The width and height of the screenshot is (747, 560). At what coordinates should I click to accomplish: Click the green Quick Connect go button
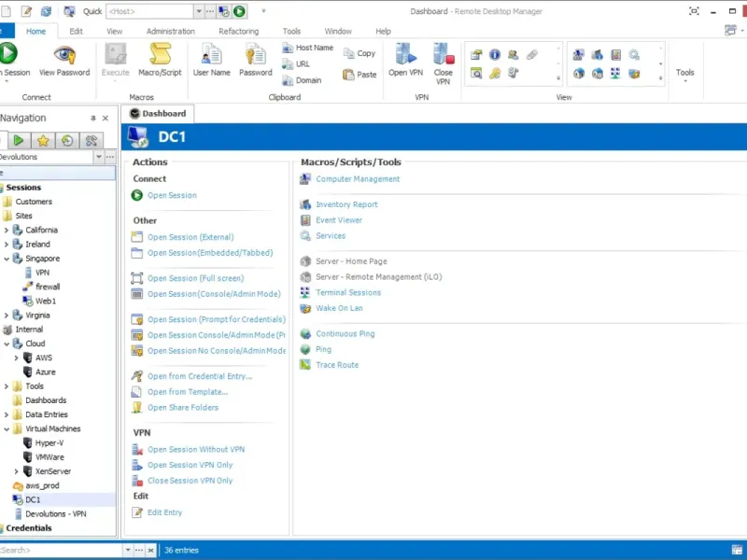click(239, 11)
